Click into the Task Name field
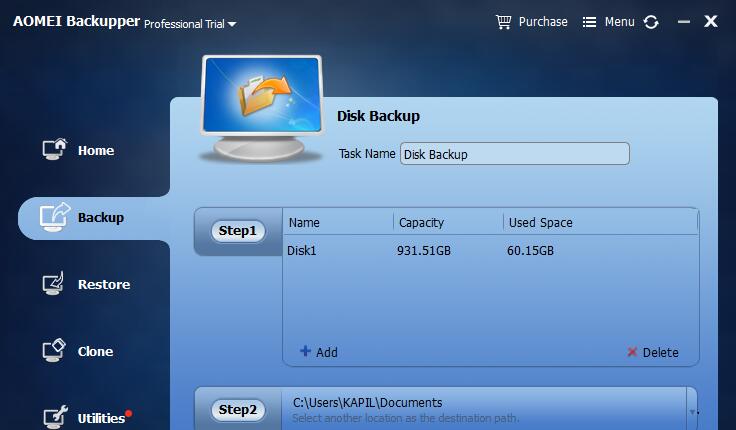Screen dimensions: 736x430 click(514, 154)
